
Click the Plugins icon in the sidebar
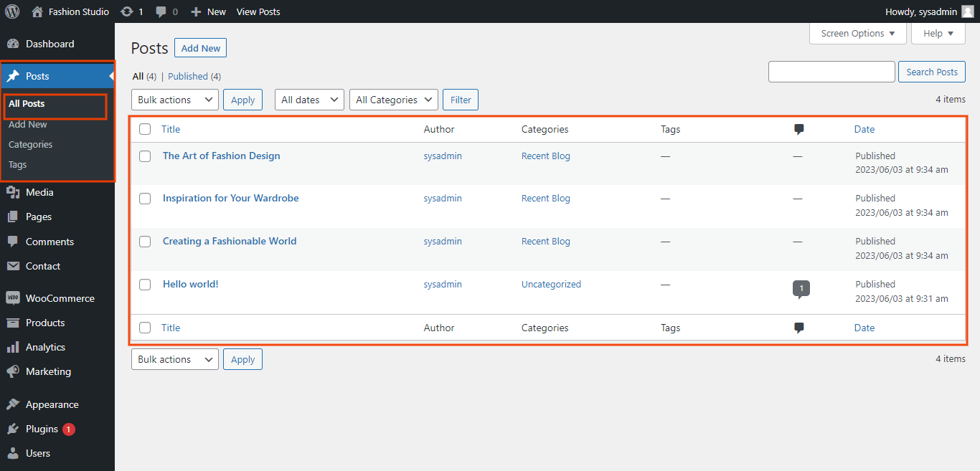(x=12, y=429)
